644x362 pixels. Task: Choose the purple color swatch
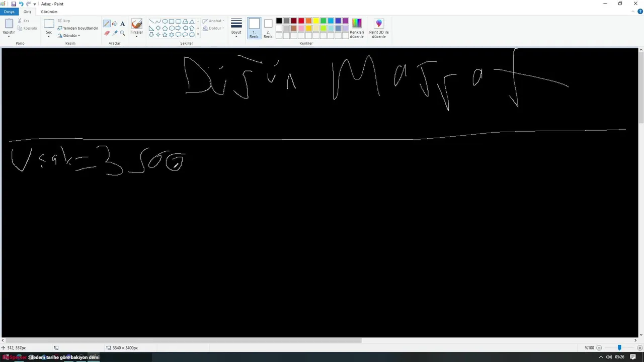[346, 21]
